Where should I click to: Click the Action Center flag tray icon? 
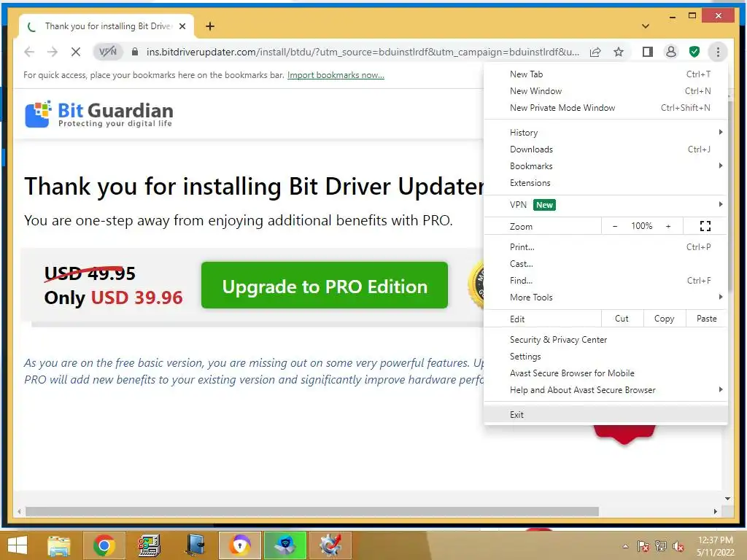[643, 546]
